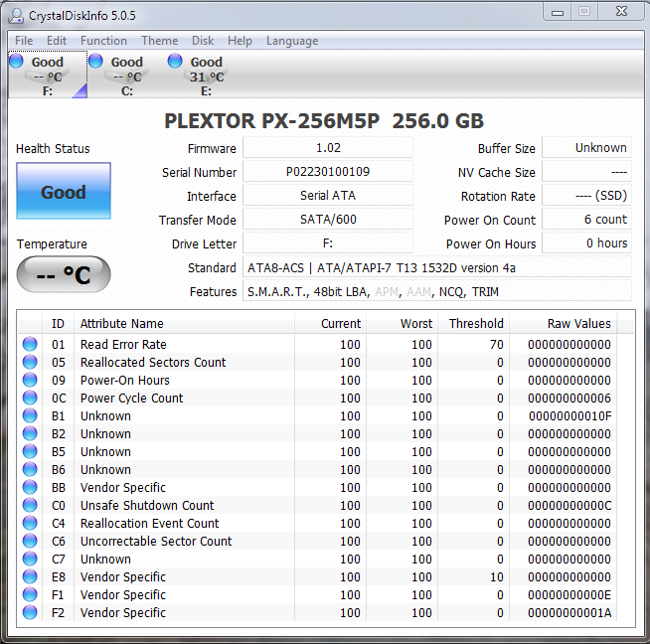Image resolution: width=650 pixels, height=644 pixels.
Task: Open the Function menu
Action: (x=103, y=41)
